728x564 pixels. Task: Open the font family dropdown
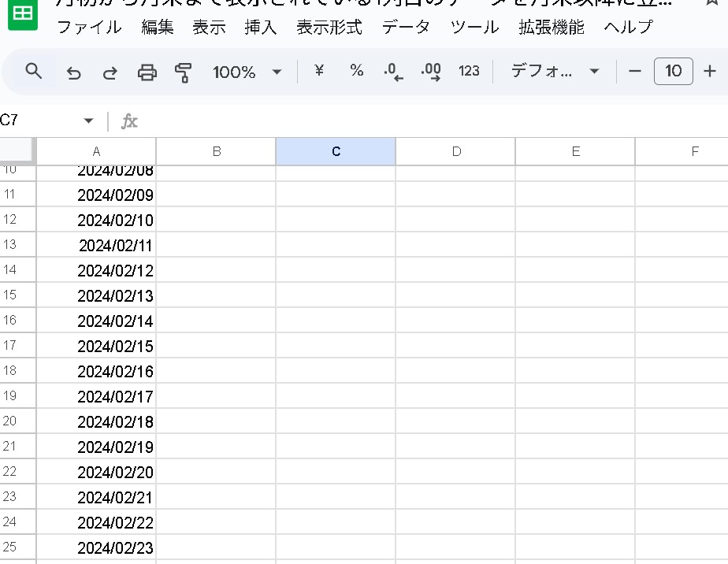555,72
